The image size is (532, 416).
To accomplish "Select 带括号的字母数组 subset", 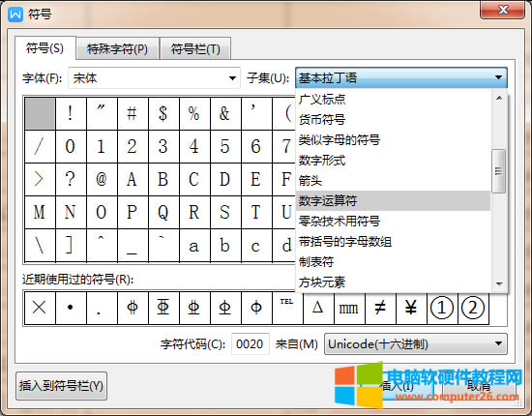I will (393, 242).
